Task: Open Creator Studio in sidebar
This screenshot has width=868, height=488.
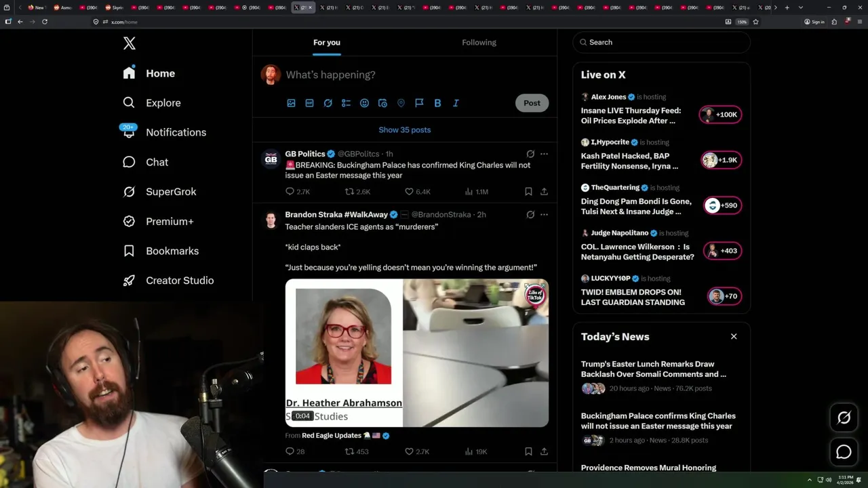Action: [x=168, y=281]
